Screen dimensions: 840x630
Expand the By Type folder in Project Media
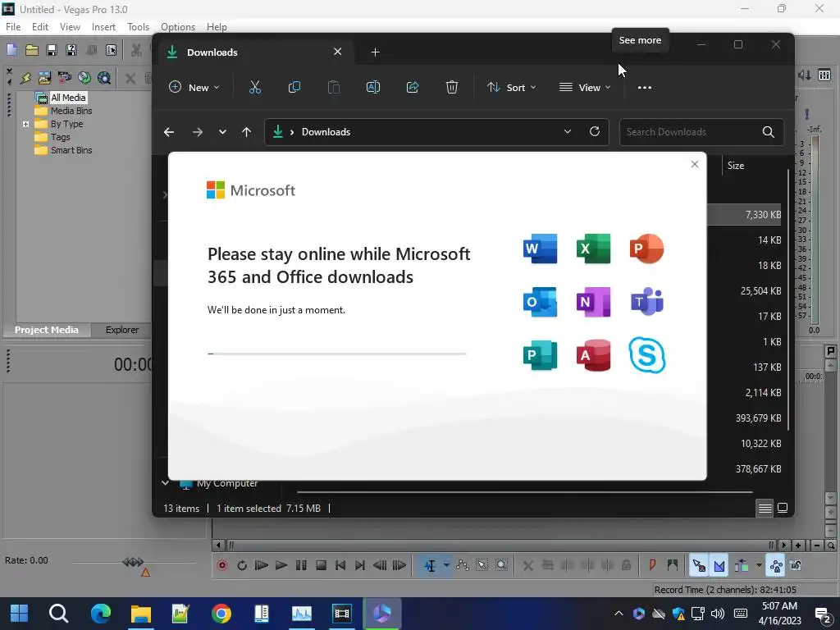(x=25, y=124)
